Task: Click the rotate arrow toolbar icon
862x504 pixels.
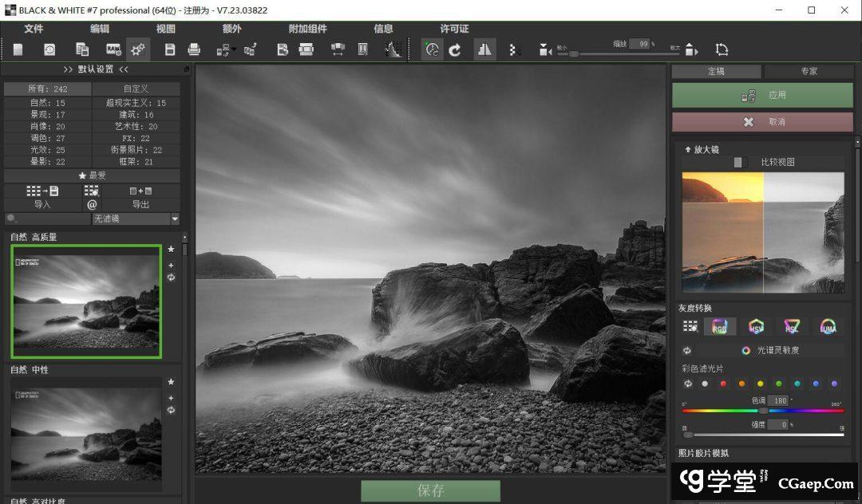Action: (x=455, y=49)
